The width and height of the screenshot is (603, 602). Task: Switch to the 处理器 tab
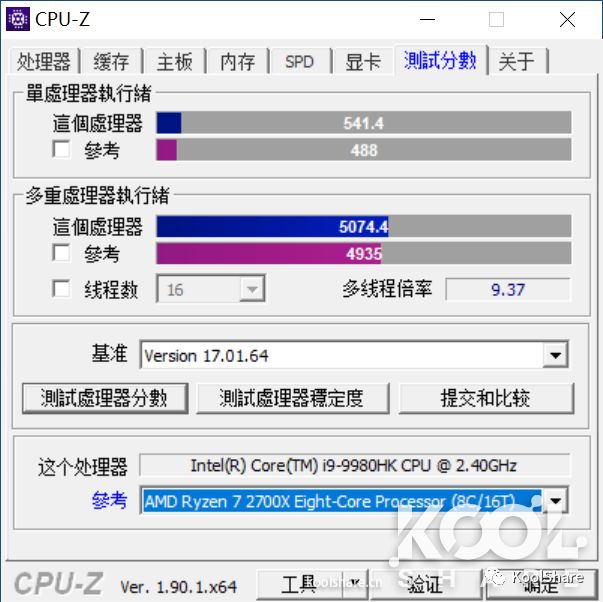coord(43,62)
